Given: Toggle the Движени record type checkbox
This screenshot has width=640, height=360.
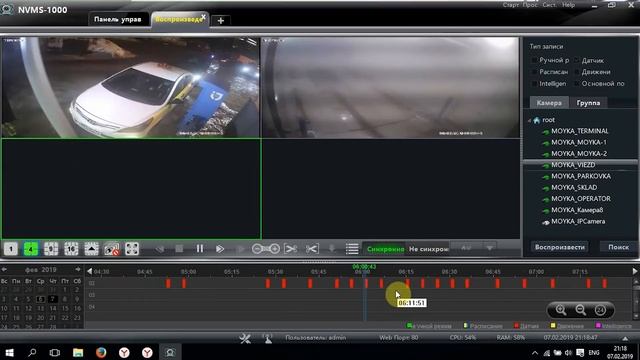Looking at the screenshot, I should [x=577, y=72].
